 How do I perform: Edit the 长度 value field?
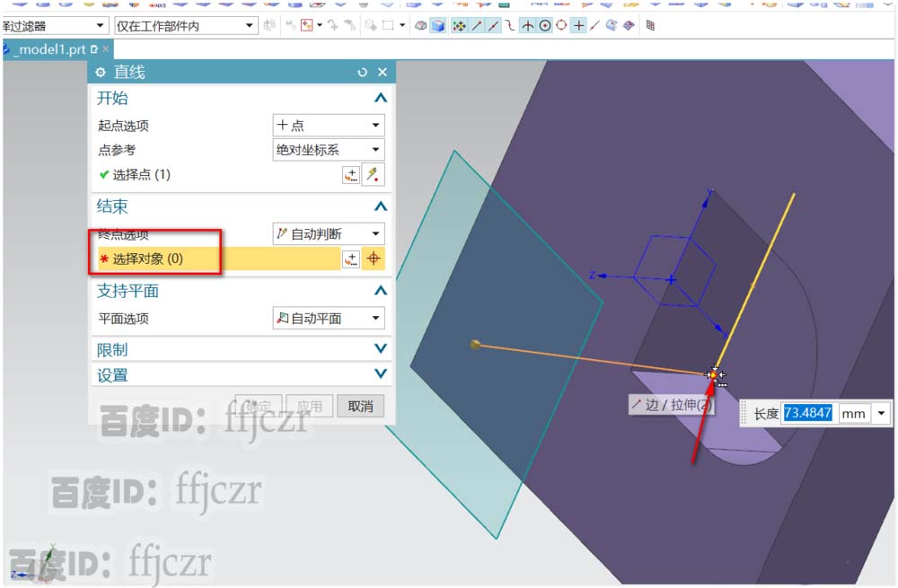[x=807, y=413]
